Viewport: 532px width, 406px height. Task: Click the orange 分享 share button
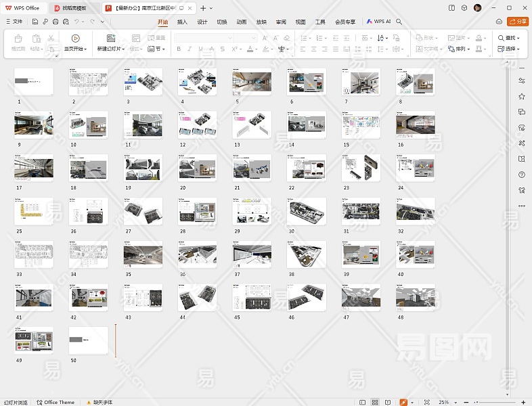click(517, 22)
